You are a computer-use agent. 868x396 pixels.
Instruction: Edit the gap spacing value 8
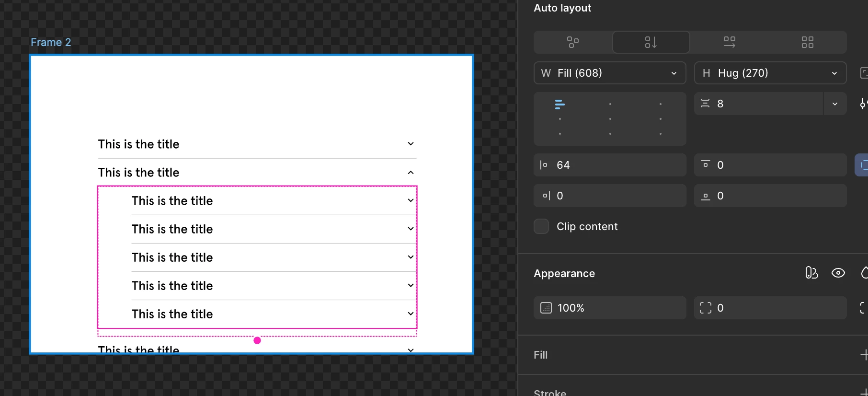[x=759, y=104]
